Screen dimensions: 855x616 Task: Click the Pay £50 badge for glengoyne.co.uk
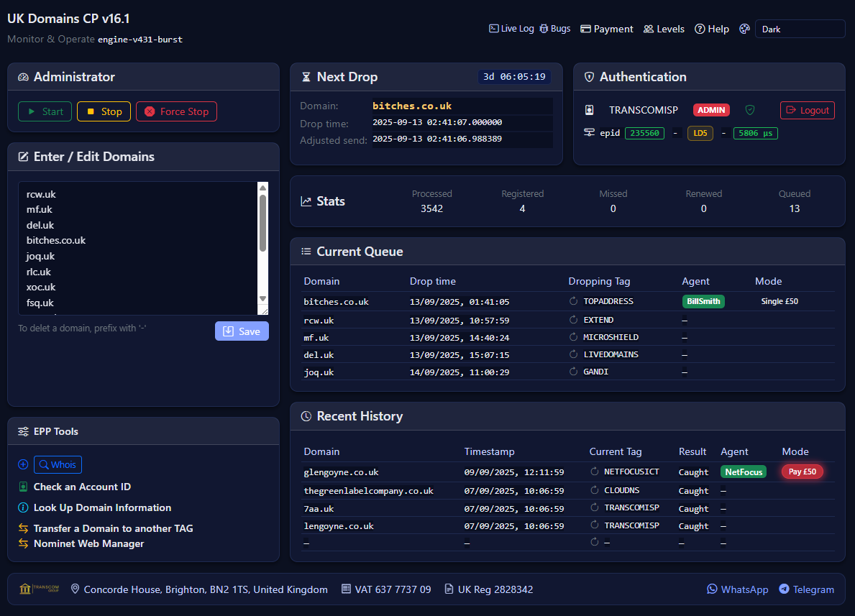(x=802, y=472)
